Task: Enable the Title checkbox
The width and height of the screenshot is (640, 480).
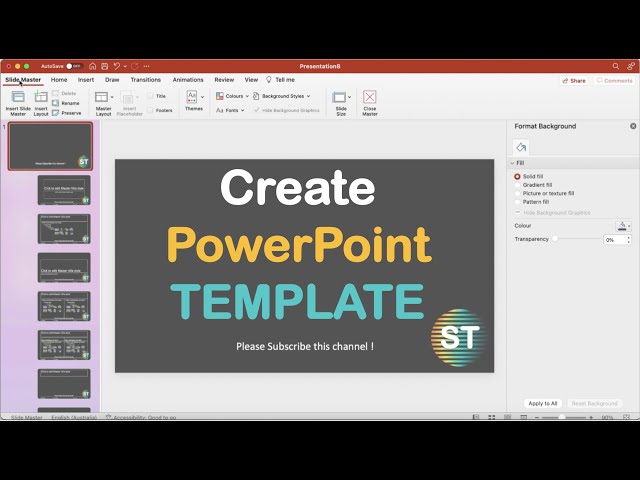Action: click(x=150, y=96)
